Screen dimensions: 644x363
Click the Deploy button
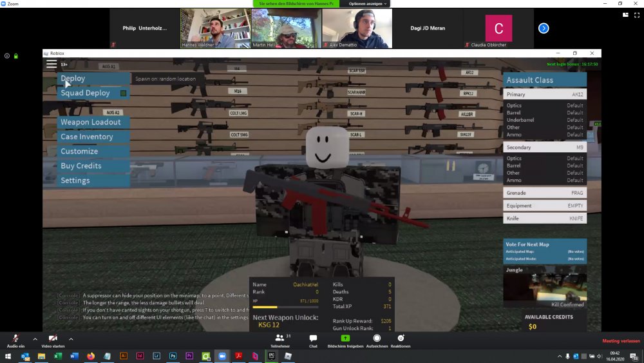coord(93,78)
